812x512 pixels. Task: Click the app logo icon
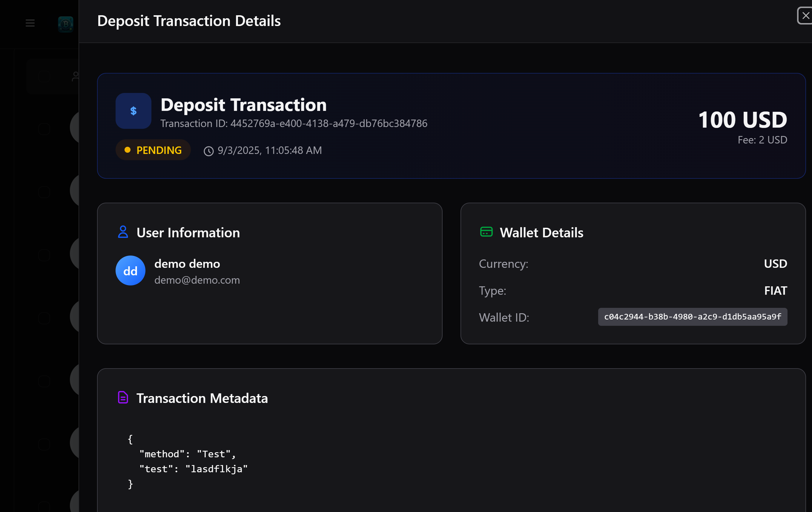pyautogui.click(x=65, y=24)
